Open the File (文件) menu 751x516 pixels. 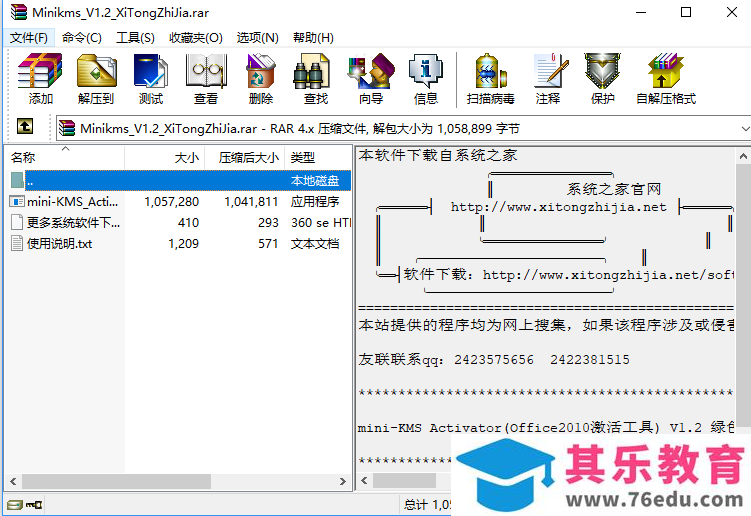coord(29,37)
